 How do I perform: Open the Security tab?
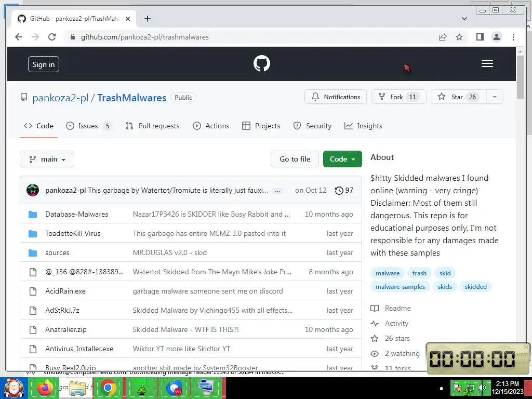(312, 126)
